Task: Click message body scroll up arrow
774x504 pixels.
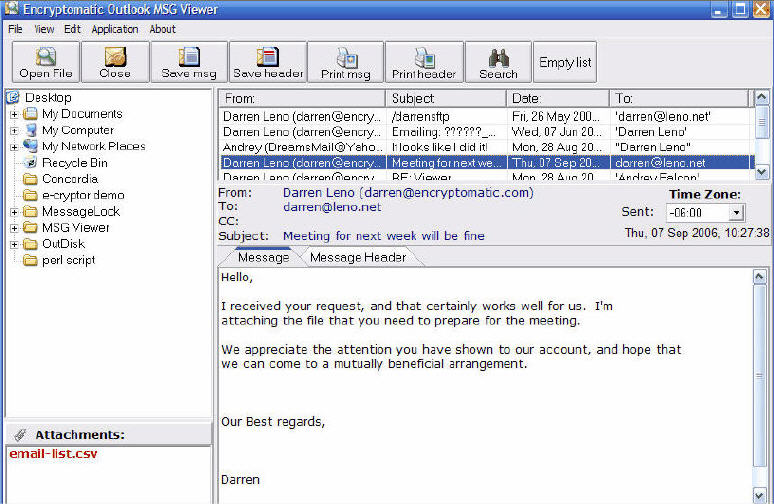Action: [759, 277]
